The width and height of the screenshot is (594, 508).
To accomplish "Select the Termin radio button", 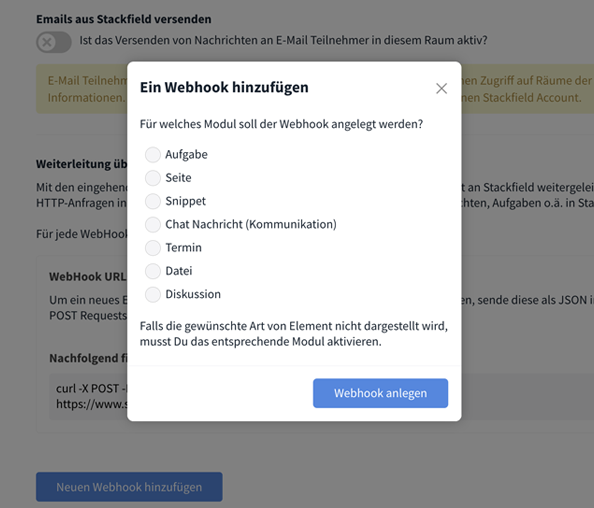I will [x=153, y=248].
